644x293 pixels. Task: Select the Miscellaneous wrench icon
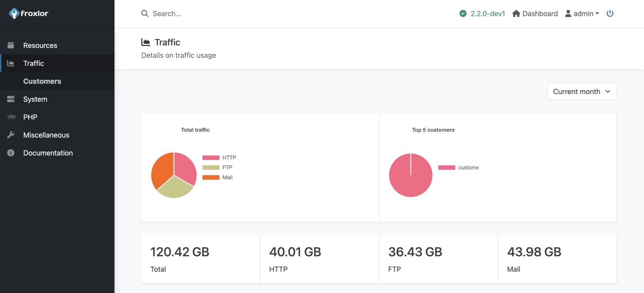click(10, 135)
